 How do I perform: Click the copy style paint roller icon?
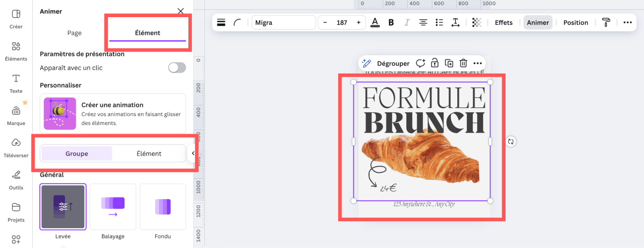pos(606,23)
